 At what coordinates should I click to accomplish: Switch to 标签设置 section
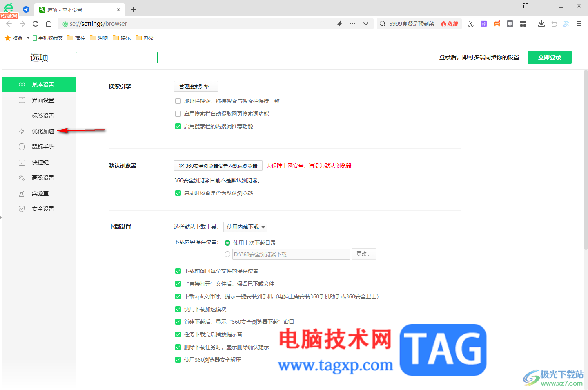pyautogui.click(x=39, y=116)
